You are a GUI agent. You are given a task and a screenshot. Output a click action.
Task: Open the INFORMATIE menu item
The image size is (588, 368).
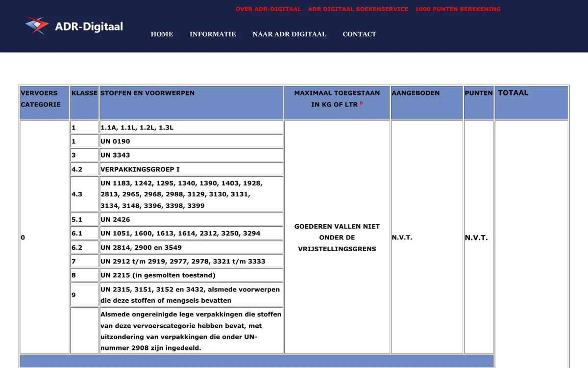click(x=213, y=34)
